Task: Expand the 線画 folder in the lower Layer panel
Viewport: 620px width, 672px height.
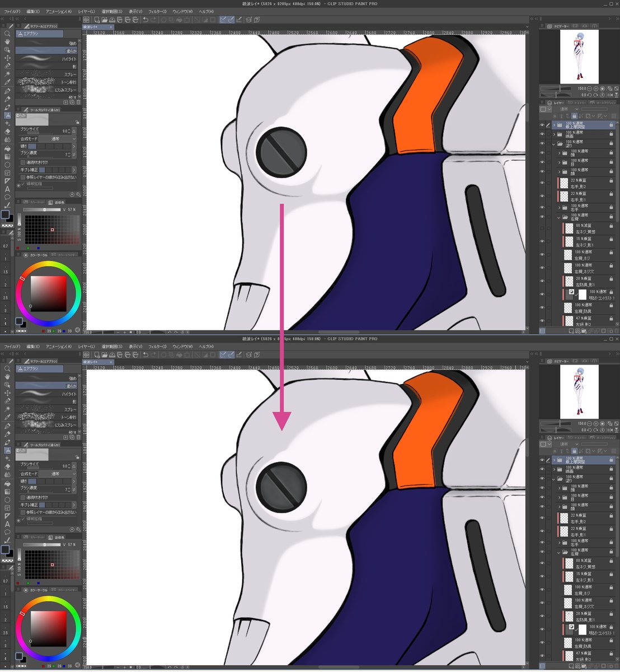Action: pyautogui.click(x=555, y=470)
